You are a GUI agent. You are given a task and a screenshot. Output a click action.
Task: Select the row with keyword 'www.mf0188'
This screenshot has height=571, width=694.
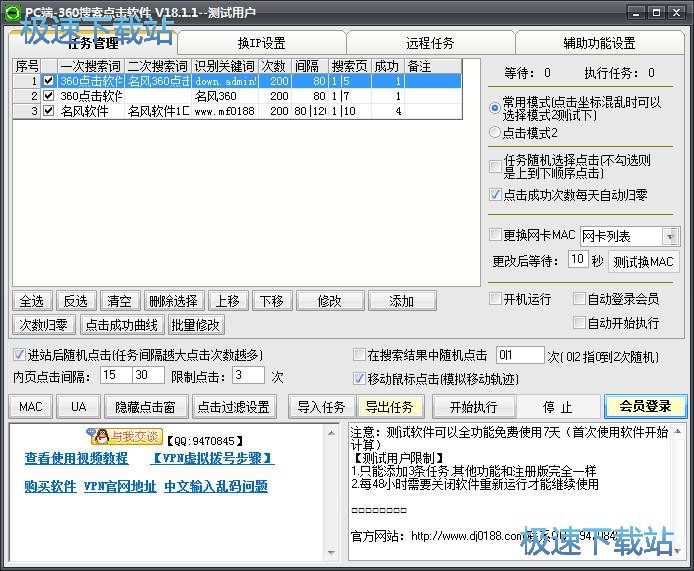pos(237,111)
